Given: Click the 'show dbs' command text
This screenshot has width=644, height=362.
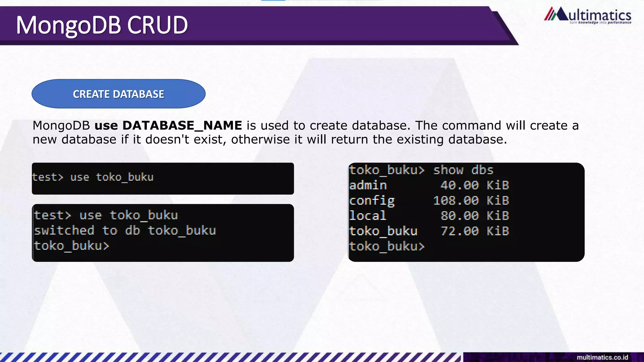Looking at the screenshot, I should point(463,170).
